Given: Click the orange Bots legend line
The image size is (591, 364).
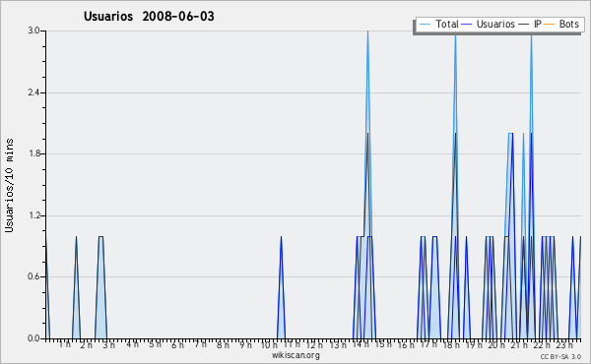Looking at the screenshot, I should tap(550, 25).
